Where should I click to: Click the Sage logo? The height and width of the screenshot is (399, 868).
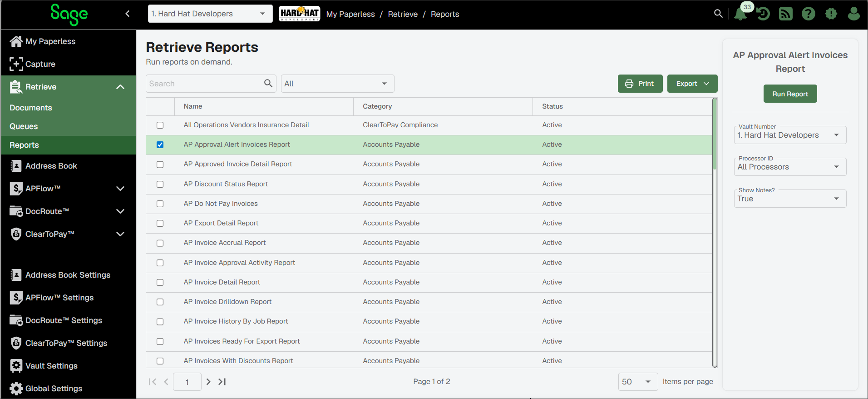click(69, 15)
